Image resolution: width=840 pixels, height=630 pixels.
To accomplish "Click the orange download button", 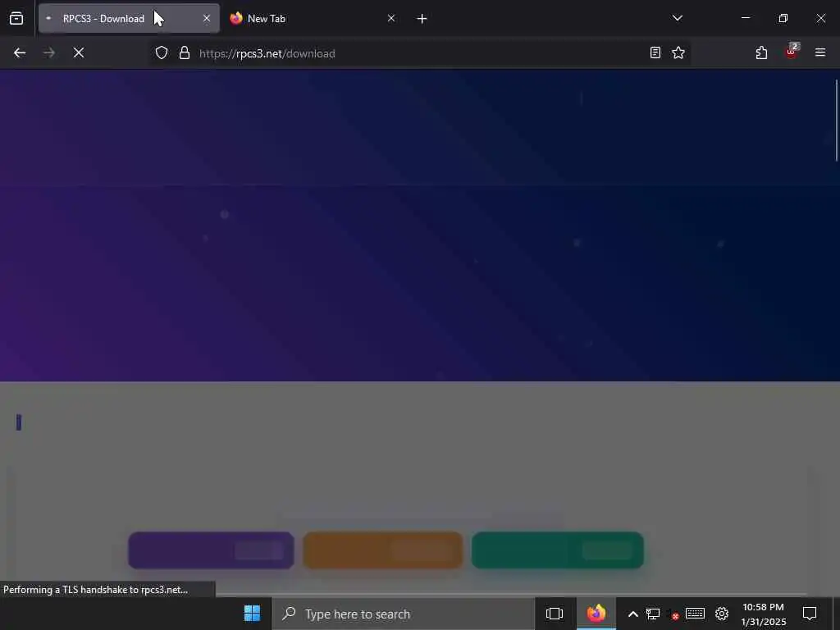I will (x=383, y=550).
